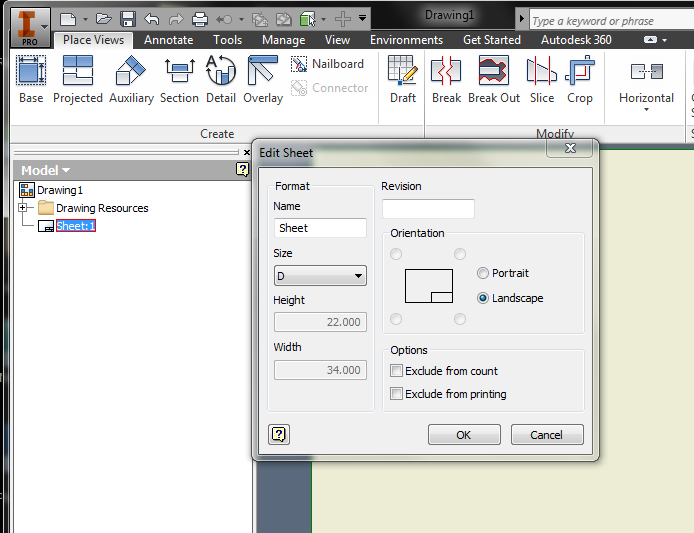Create a Draft view
Image resolution: width=694 pixels, height=533 pixels.
coord(403,80)
